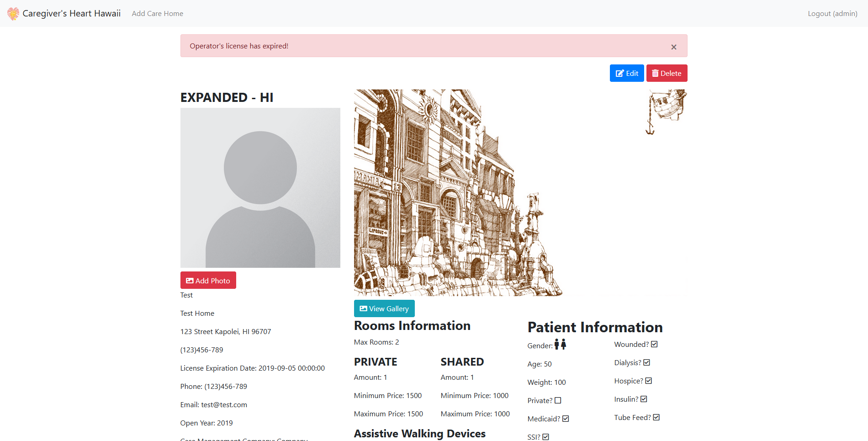Click the Edit button

coord(627,73)
